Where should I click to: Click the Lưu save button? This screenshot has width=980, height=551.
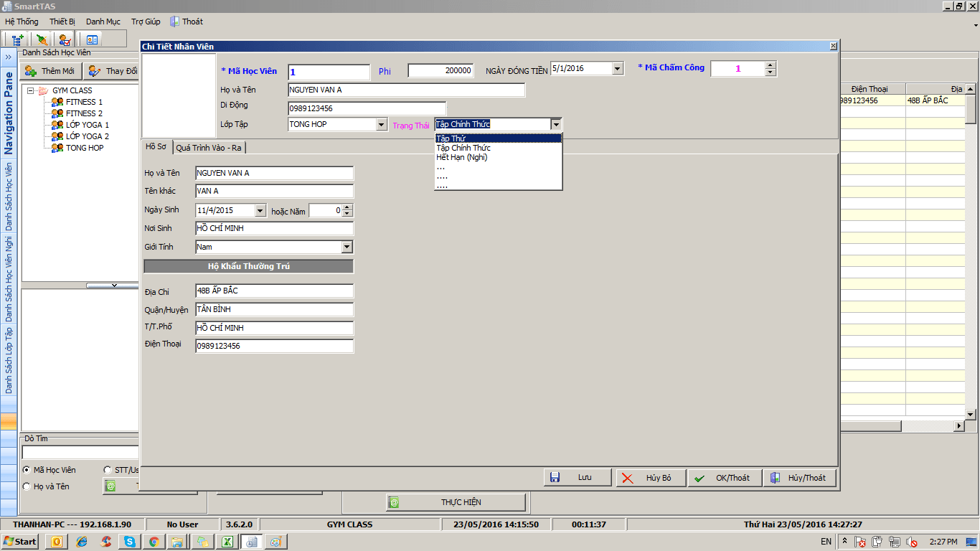(x=578, y=478)
